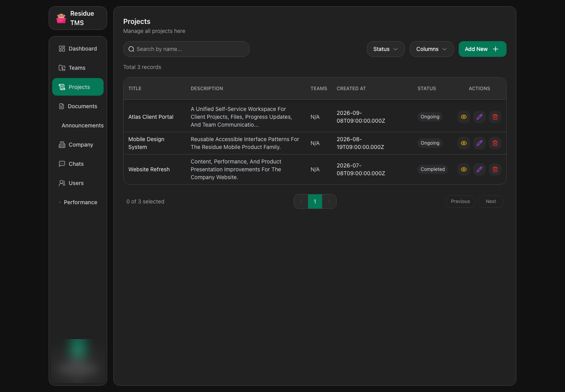Click the Next button

point(491,201)
